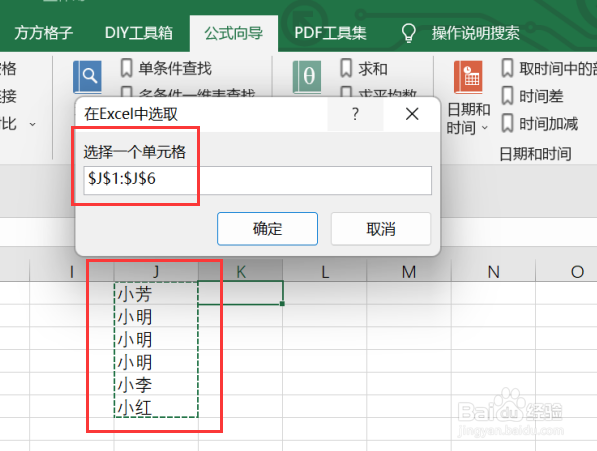Select the 公式向导 ribbon tab
Viewport: 597px width, 451px height.
pos(233,33)
